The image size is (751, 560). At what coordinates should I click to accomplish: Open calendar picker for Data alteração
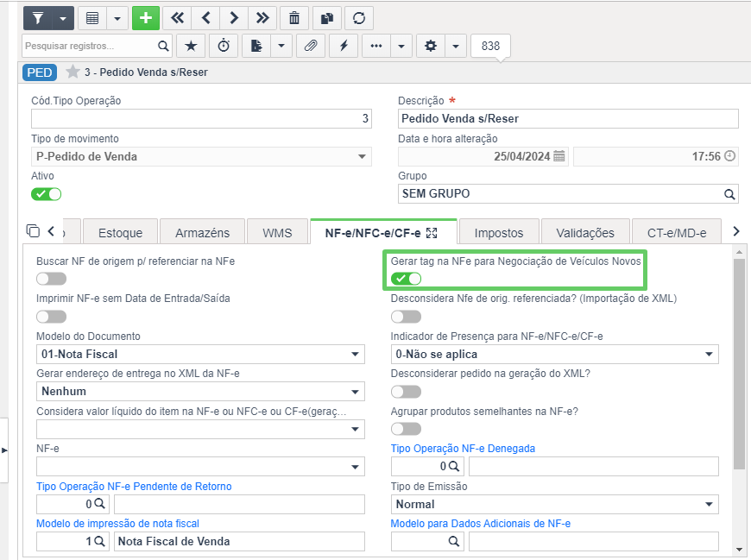[559, 156]
